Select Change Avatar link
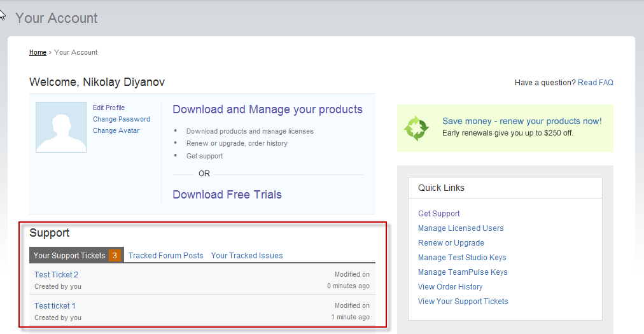 (x=116, y=130)
